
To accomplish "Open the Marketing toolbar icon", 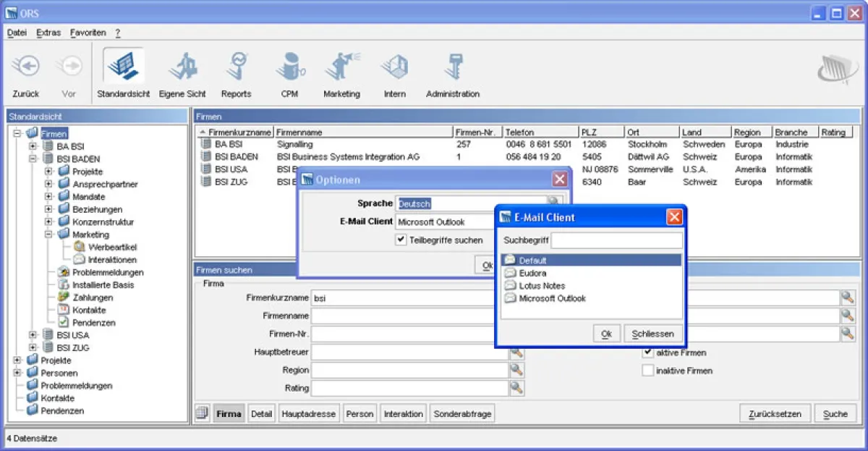I will click(x=341, y=68).
